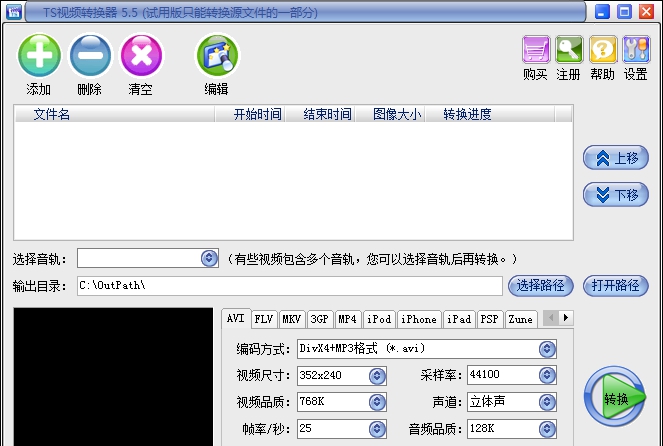
Task: Expand the 采样率 44100 dropdown
Action: (x=547, y=375)
